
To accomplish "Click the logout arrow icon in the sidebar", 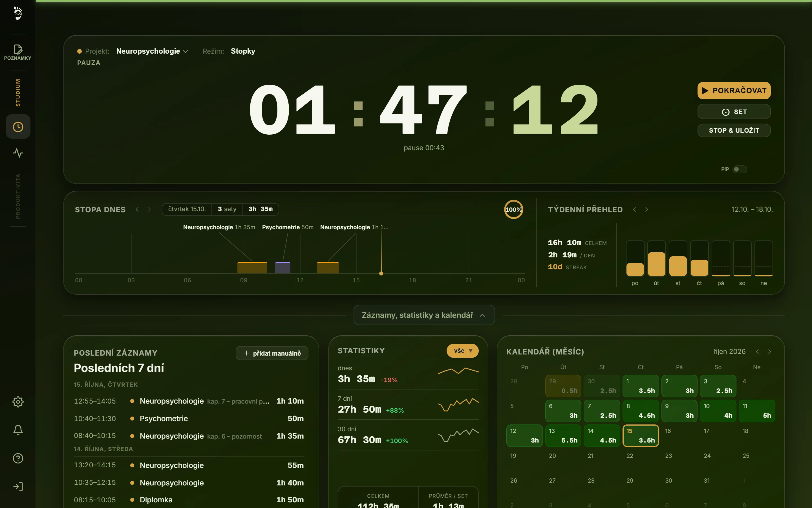I will [18, 487].
